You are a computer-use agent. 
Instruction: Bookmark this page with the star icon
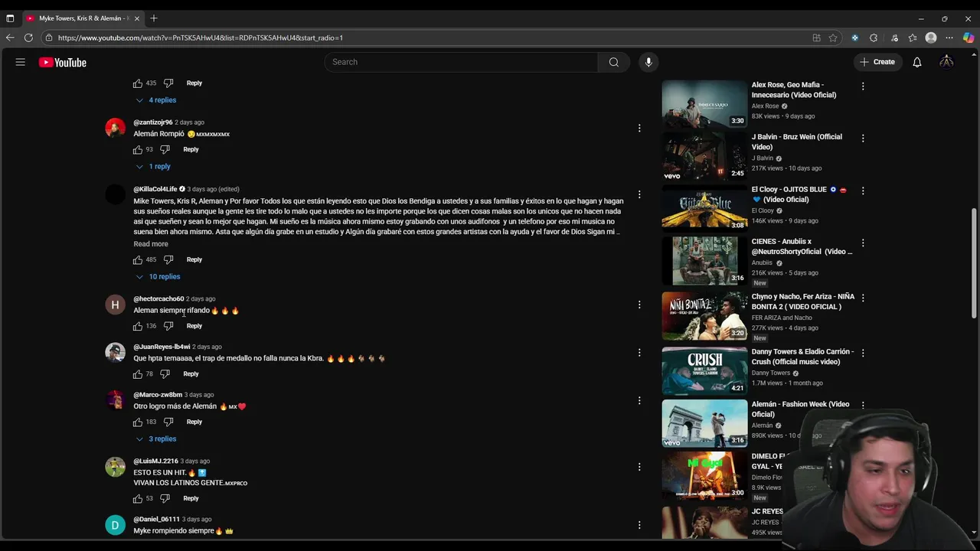833,37
